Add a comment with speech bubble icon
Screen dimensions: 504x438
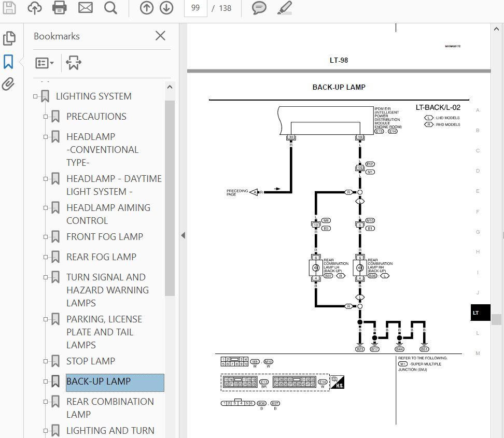[x=259, y=8]
